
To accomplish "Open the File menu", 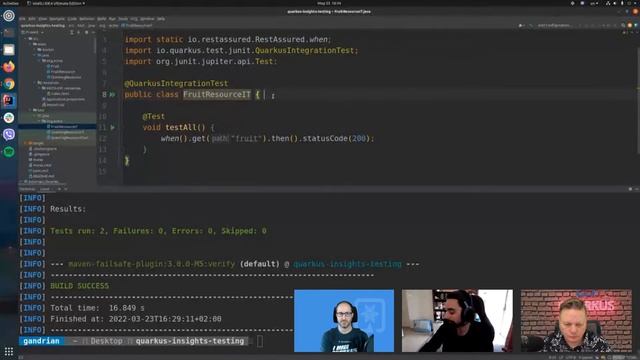I will click(x=22, y=19).
